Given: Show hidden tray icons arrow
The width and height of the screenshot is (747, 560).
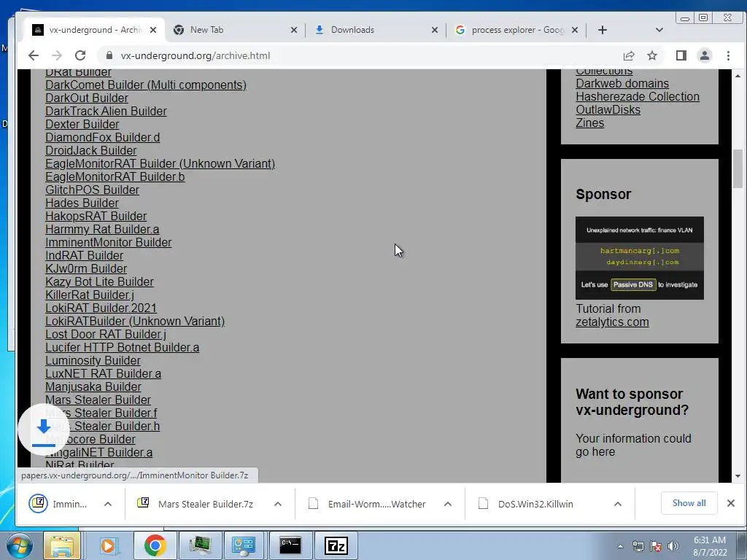Looking at the screenshot, I should (x=620, y=546).
